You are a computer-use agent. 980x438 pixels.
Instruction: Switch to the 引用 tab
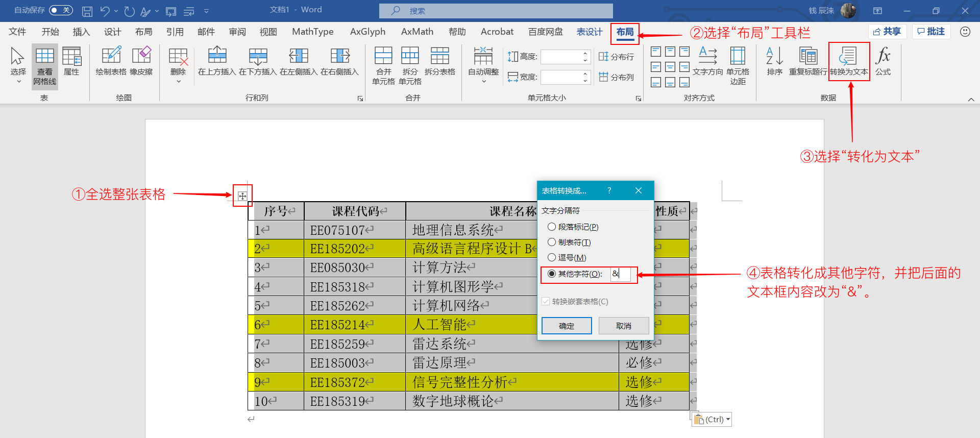[x=175, y=32]
